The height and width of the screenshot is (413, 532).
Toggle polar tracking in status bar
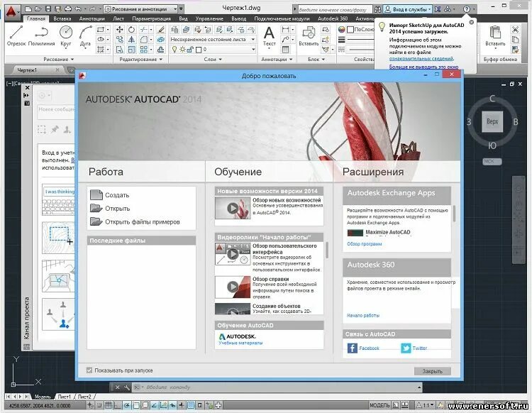coord(126,405)
